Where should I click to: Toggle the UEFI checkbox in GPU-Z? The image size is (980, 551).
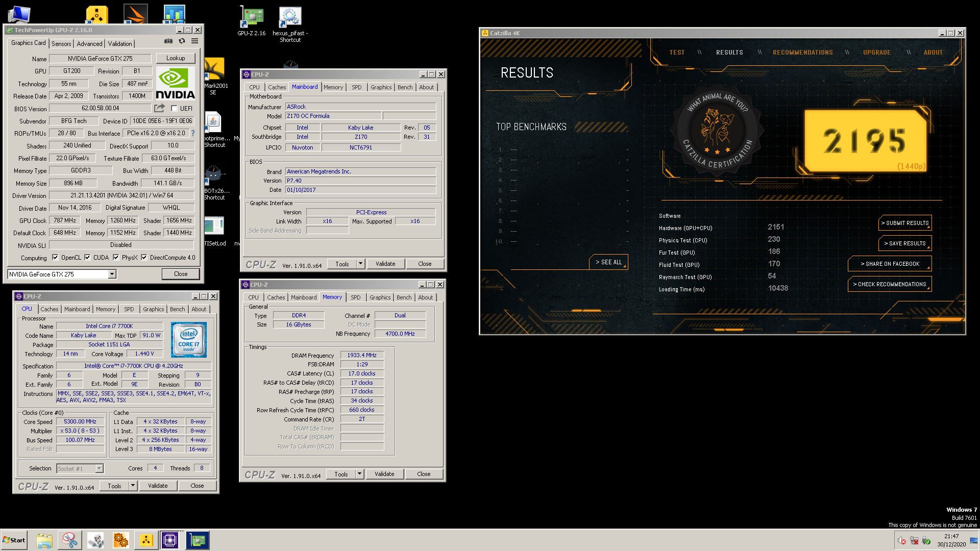pos(174,108)
